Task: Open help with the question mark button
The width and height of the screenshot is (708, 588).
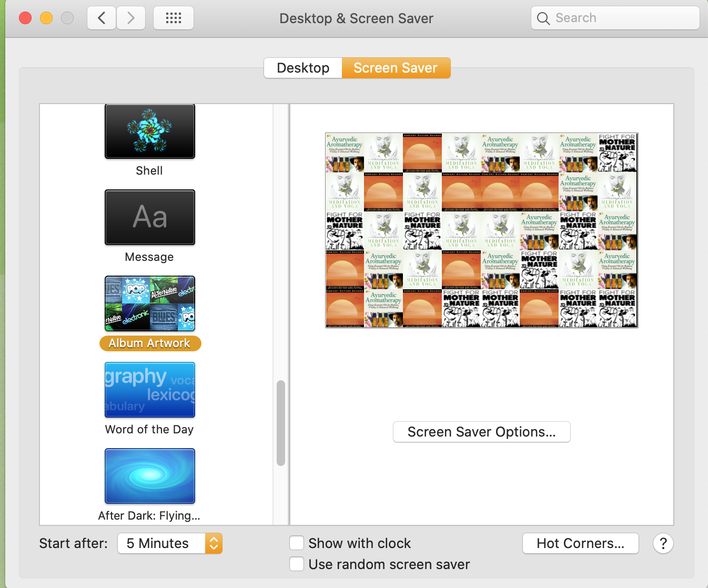Action: click(663, 543)
